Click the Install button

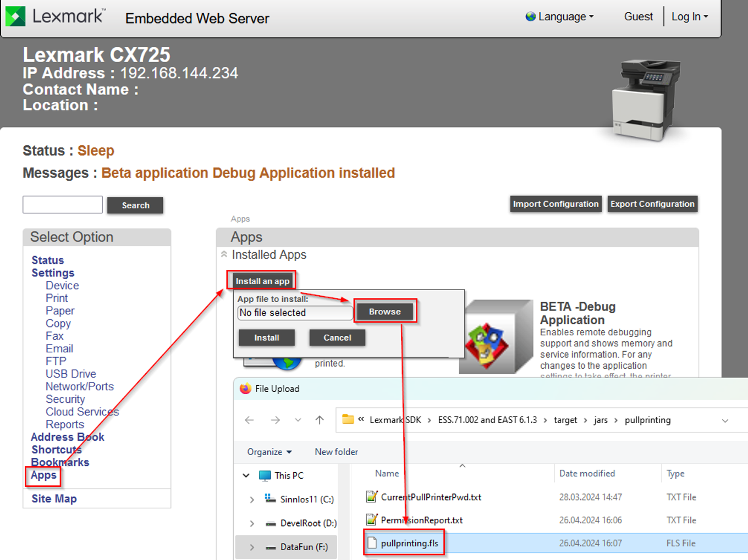point(267,337)
